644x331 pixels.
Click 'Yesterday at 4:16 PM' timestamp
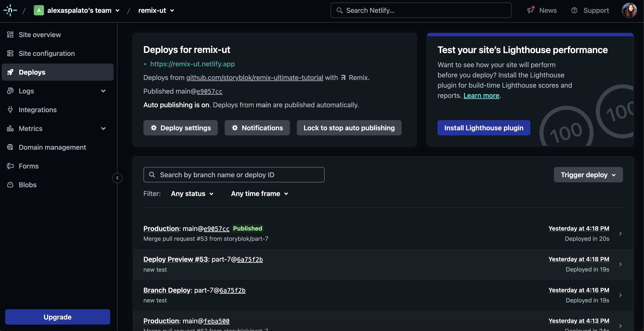(578, 290)
